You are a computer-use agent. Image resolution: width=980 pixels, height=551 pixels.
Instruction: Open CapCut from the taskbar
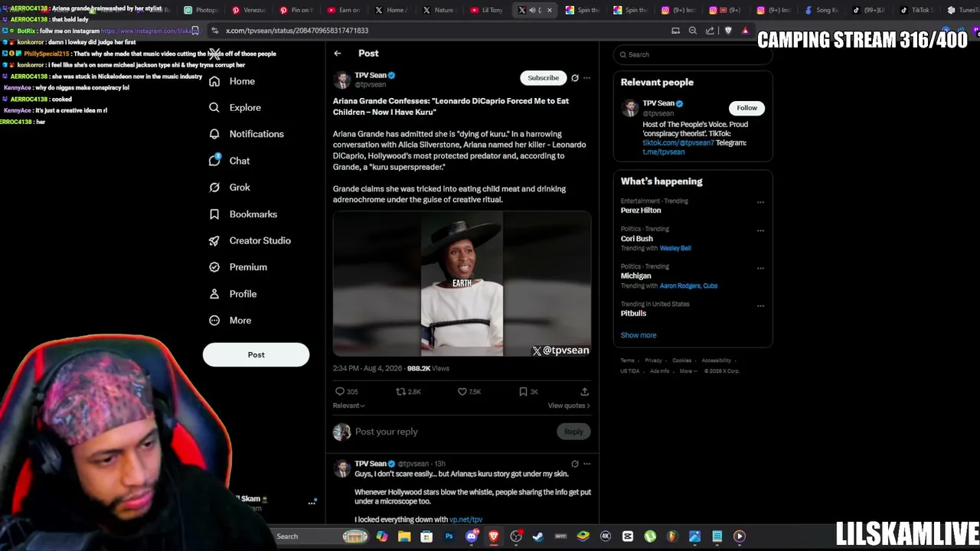(628, 536)
